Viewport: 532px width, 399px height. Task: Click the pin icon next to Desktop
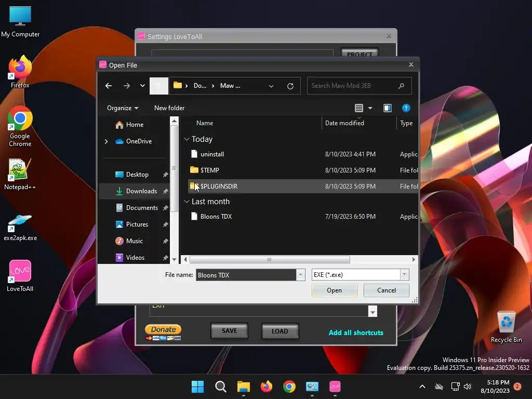coord(165,175)
